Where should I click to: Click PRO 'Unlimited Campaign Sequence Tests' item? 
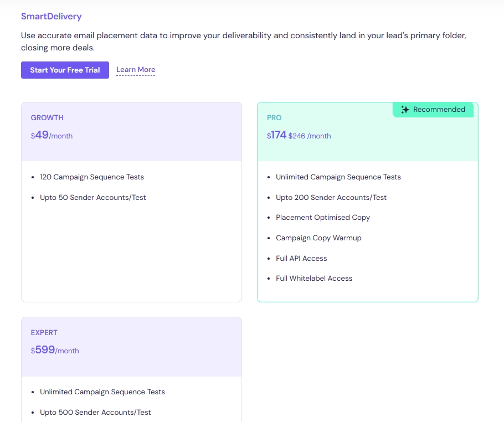338,177
